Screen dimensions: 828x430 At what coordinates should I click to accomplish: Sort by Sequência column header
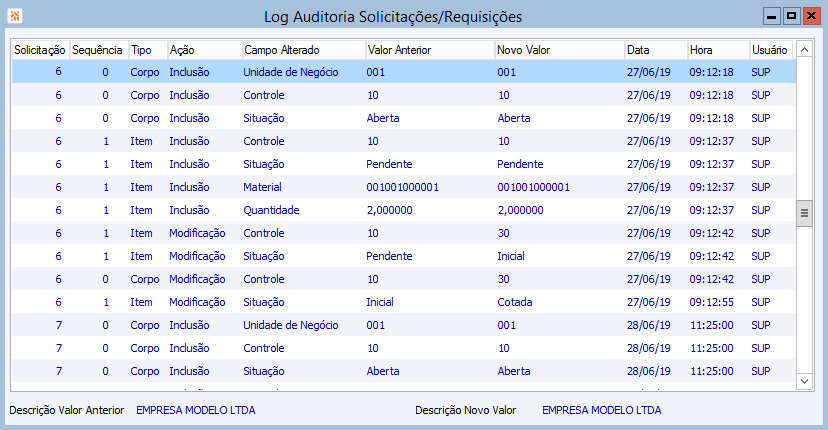pyautogui.click(x=98, y=50)
